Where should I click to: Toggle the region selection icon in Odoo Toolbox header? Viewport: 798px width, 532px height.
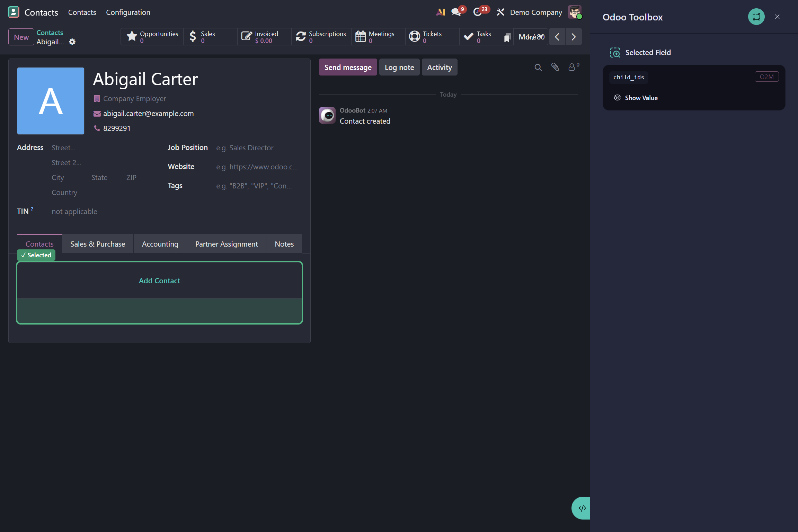[x=756, y=16]
